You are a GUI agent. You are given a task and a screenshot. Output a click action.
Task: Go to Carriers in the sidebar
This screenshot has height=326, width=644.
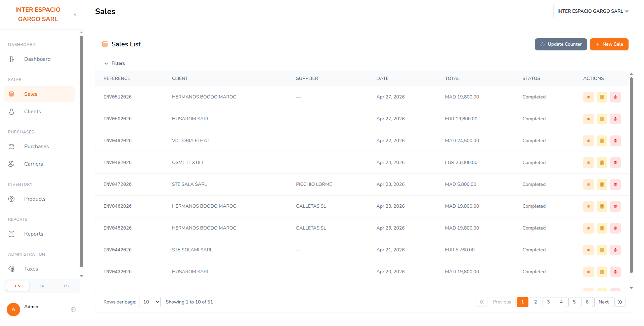click(x=39, y=164)
